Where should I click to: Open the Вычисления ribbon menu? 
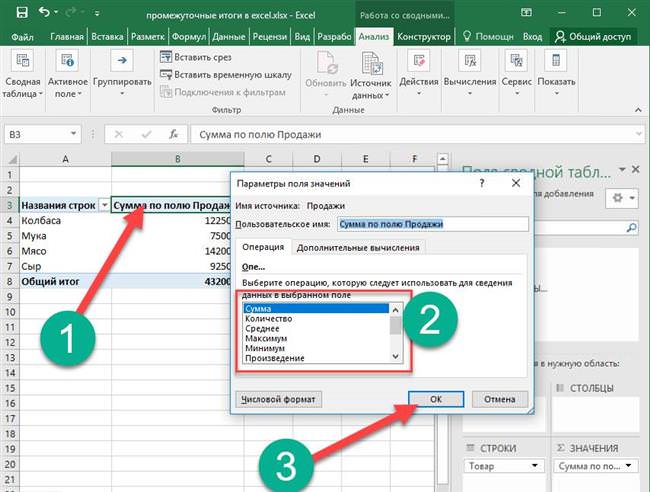(x=470, y=75)
